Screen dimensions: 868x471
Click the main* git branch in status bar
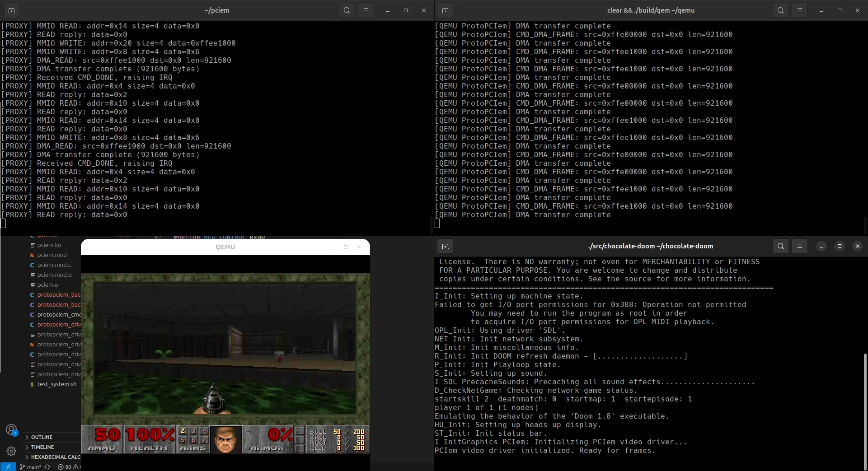(x=30, y=467)
